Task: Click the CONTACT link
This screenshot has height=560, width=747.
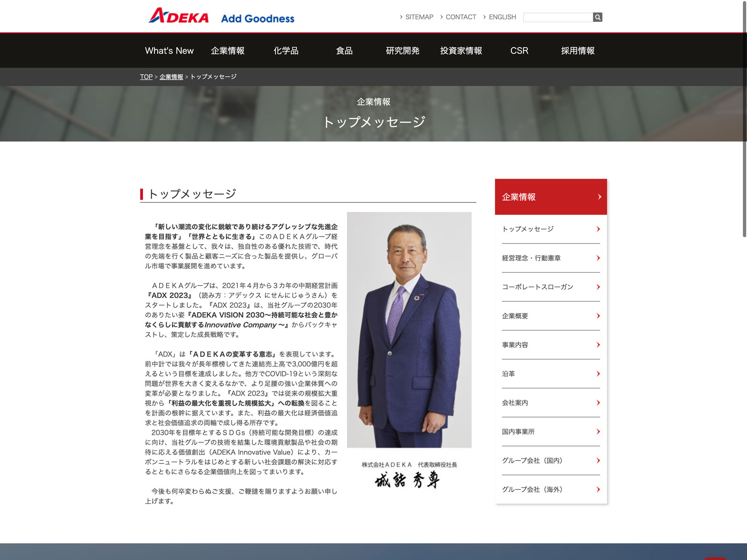Action: [x=460, y=17]
